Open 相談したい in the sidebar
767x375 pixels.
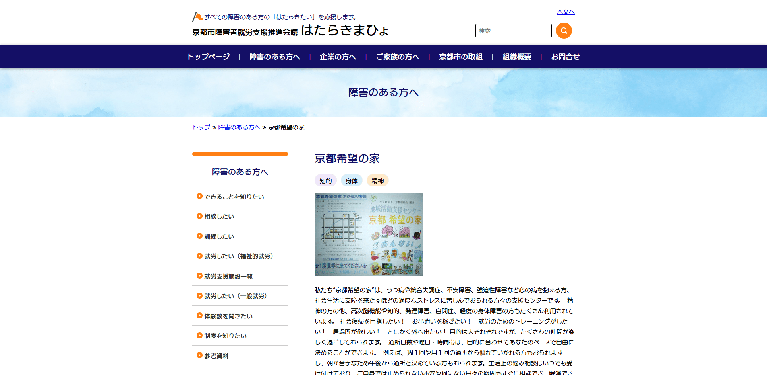tap(219, 216)
